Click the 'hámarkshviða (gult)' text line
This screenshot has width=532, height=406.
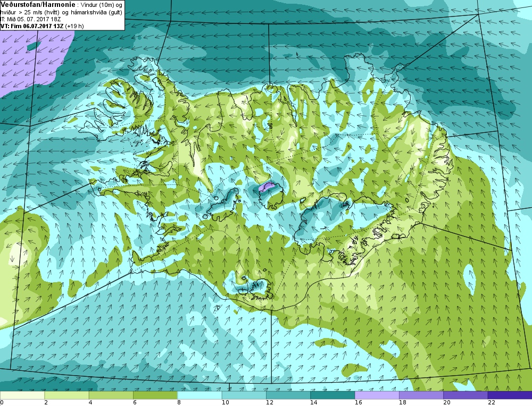(98, 13)
